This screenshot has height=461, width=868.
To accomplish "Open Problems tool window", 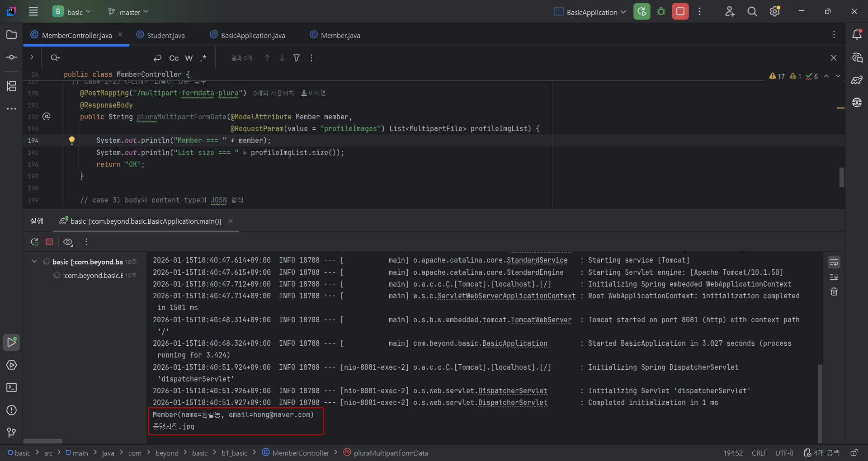I will [x=12, y=410].
